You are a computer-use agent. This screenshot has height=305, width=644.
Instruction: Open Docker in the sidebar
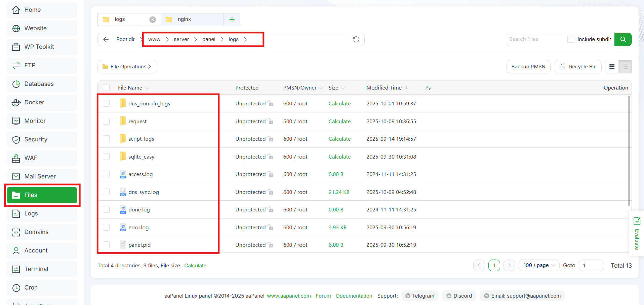click(x=42, y=102)
